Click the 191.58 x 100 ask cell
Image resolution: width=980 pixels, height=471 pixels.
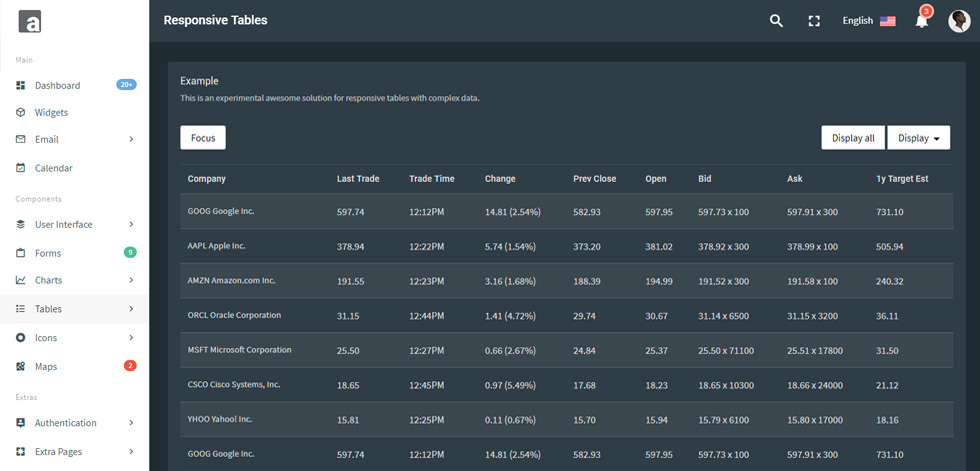click(812, 282)
